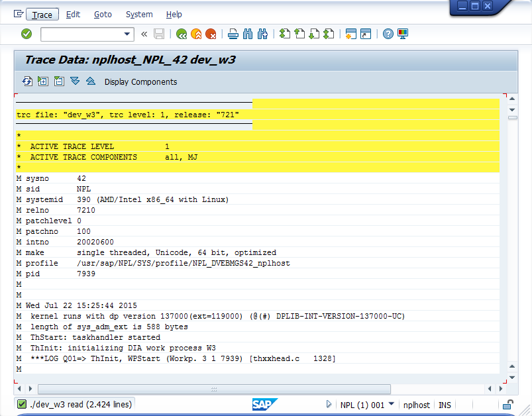Click the collapse icon with minus sign
The image size is (532, 416).
pyautogui.click(x=59, y=81)
